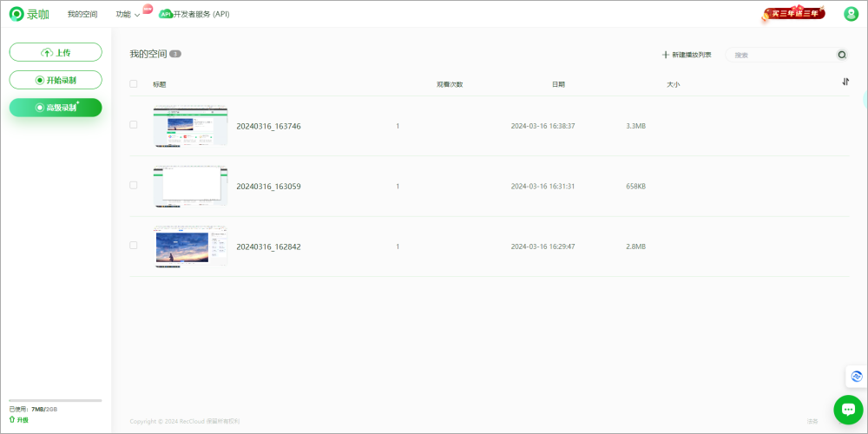This screenshot has width=868, height=434.
Task: Click the RecCloud logo icon
Action: [x=16, y=14]
